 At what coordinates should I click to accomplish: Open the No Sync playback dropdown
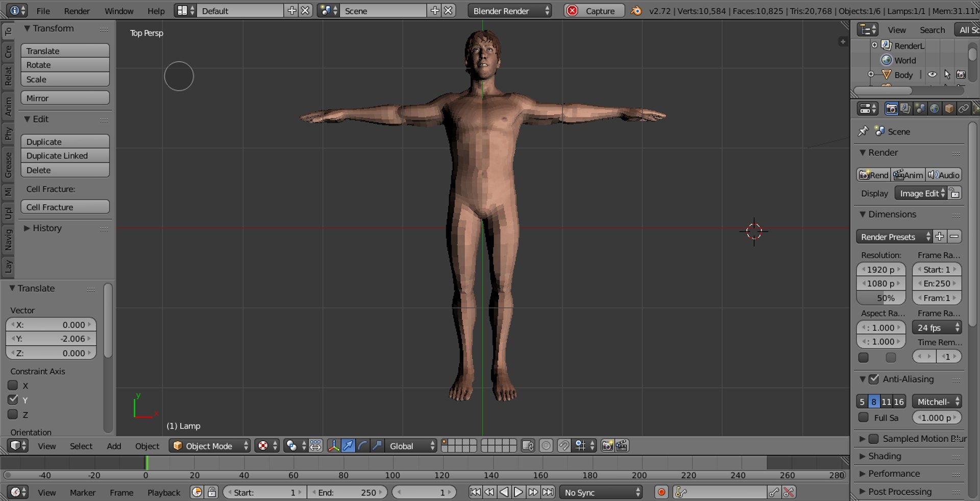point(601,492)
